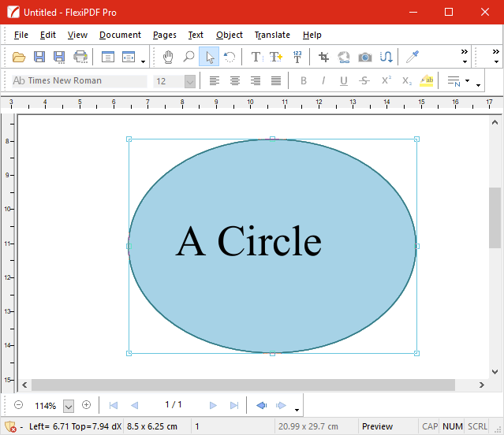
Task: Select the Crop tool
Action: (323, 57)
